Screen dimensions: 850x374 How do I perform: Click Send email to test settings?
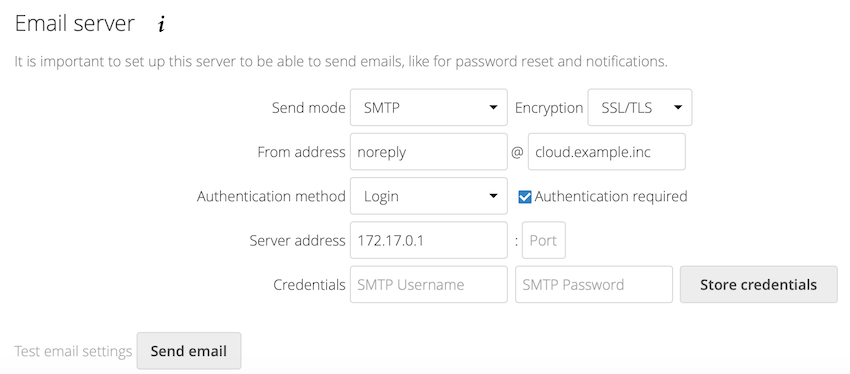(189, 351)
